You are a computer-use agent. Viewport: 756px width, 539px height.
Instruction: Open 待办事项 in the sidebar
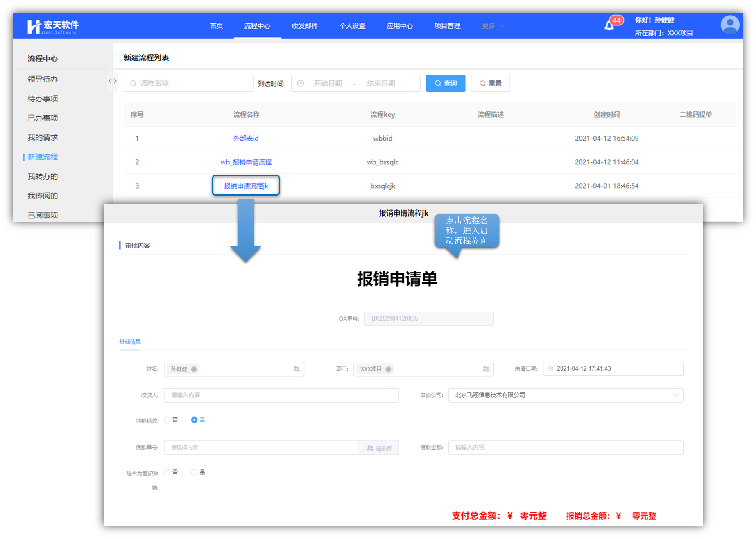pos(43,99)
